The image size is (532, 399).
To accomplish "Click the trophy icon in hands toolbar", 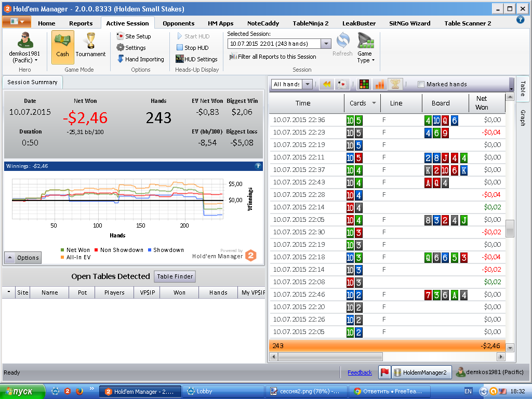I will click(x=395, y=84).
